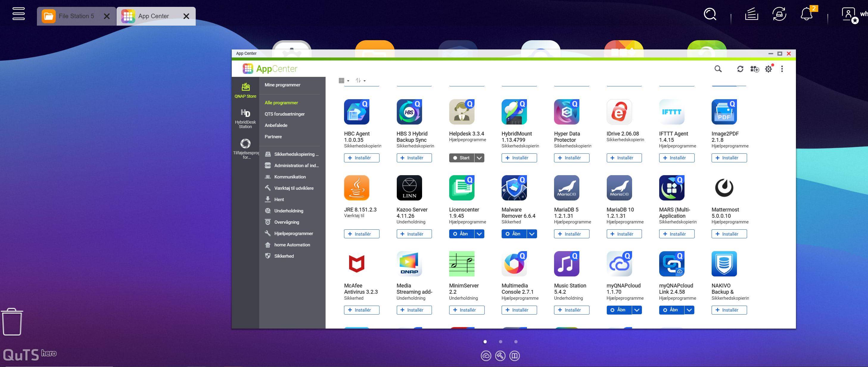Select Alle programmer in the sidebar

281,103
